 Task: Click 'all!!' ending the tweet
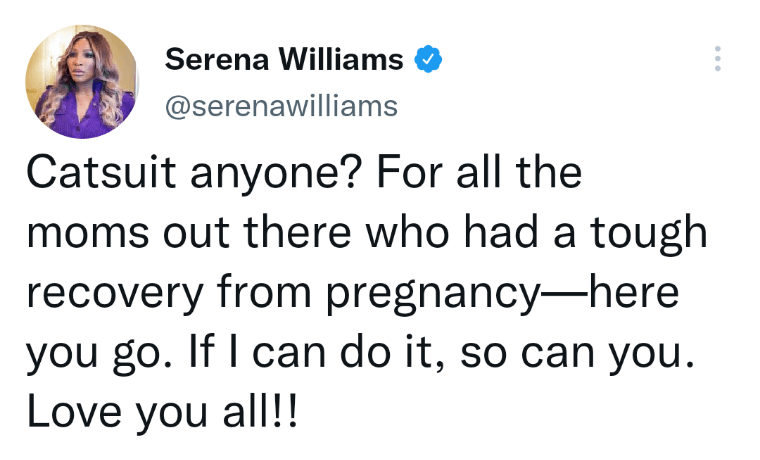(x=259, y=410)
